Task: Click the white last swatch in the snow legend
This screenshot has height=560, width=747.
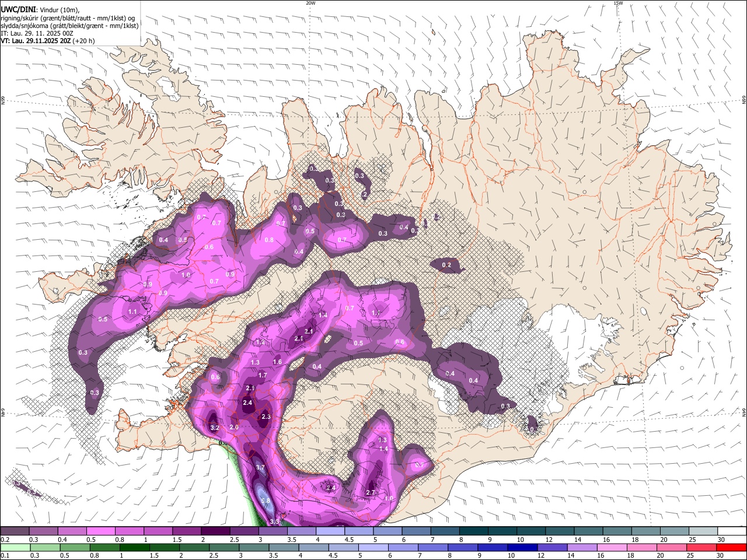Action: pos(732,531)
